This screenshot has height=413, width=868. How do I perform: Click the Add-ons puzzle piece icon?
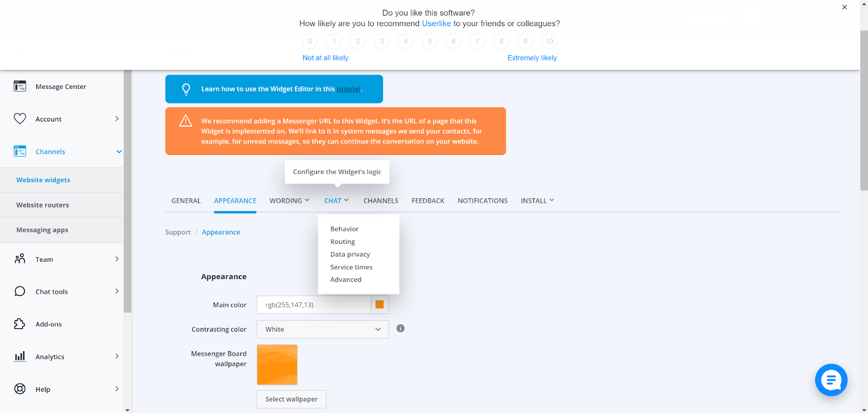tap(20, 324)
